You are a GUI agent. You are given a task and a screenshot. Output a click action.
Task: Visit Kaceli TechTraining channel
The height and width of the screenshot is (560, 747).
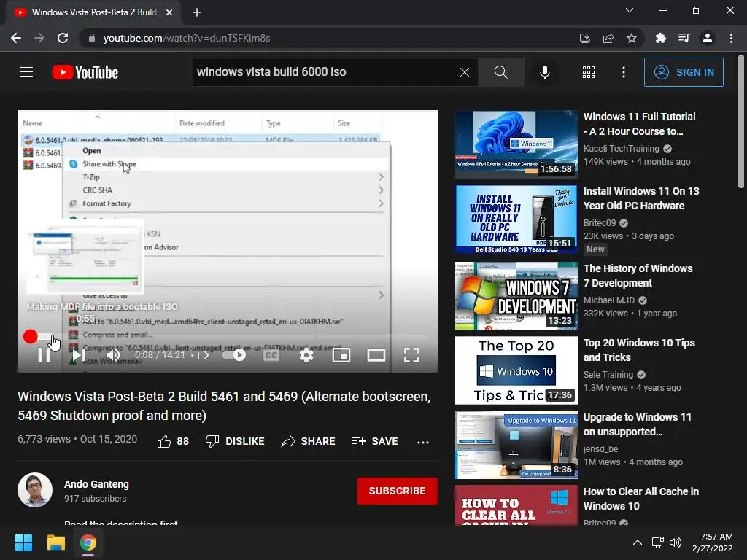622,149
